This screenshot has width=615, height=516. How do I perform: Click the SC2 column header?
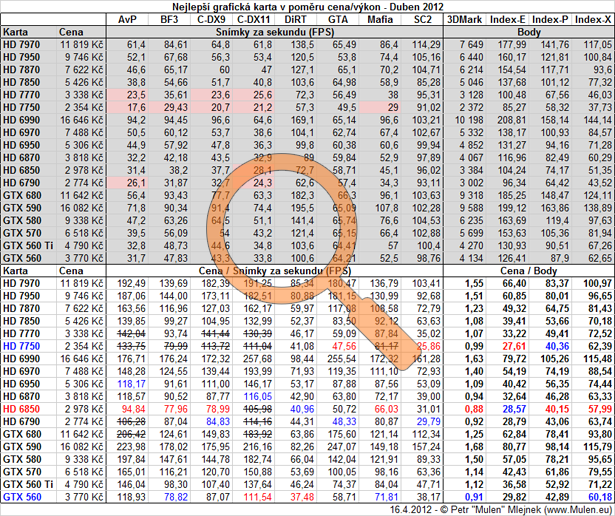(x=422, y=20)
